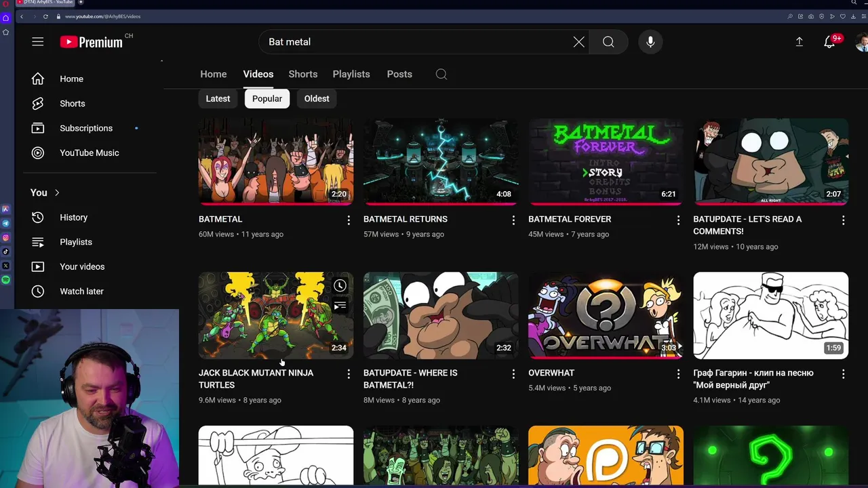Image resolution: width=868 pixels, height=488 pixels.
Task: Open the YouTube hamburger guide menu
Action: 38,42
